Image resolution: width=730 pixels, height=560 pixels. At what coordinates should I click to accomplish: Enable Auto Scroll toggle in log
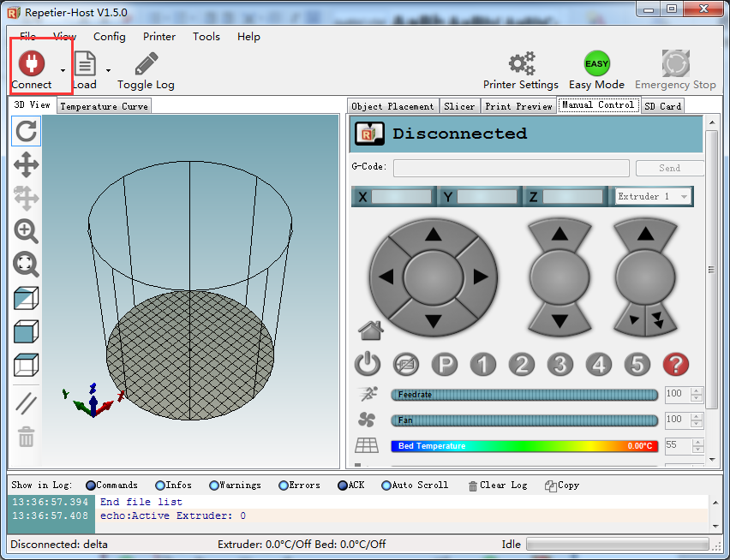tap(415, 486)
